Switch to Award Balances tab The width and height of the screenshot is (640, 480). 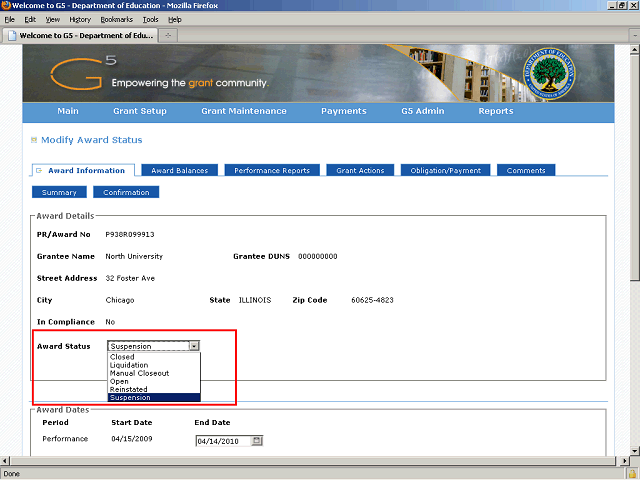tap(180, 171)
